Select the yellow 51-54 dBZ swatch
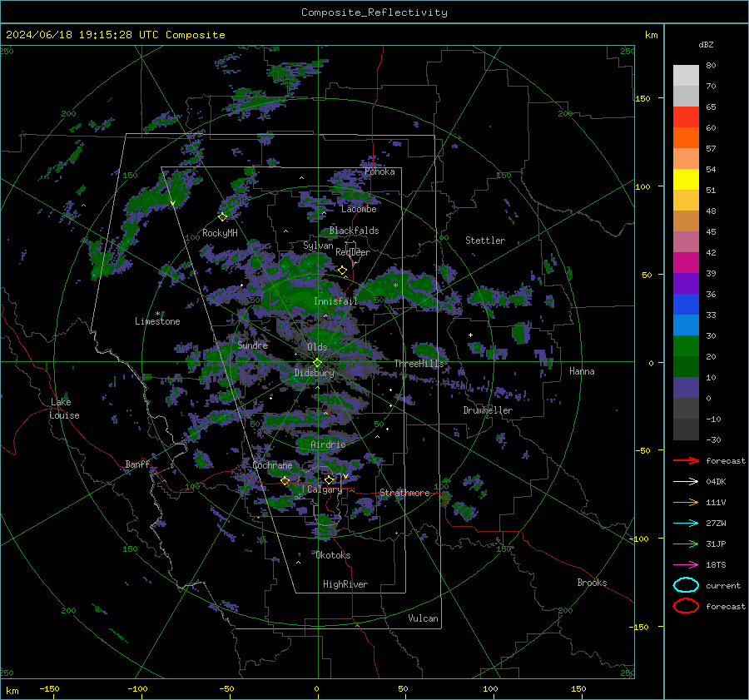Screen dimensions: 749x700 [x=686, y=180]
